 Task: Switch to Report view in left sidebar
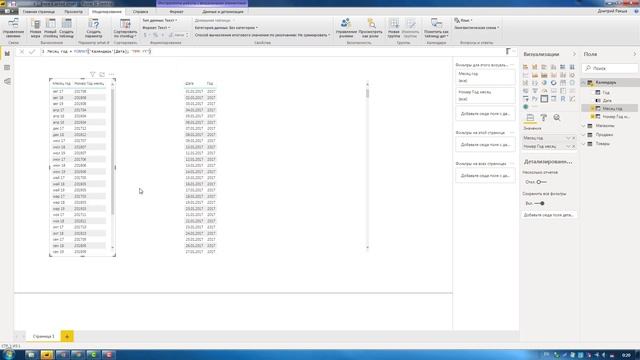(x=7, y=53)
